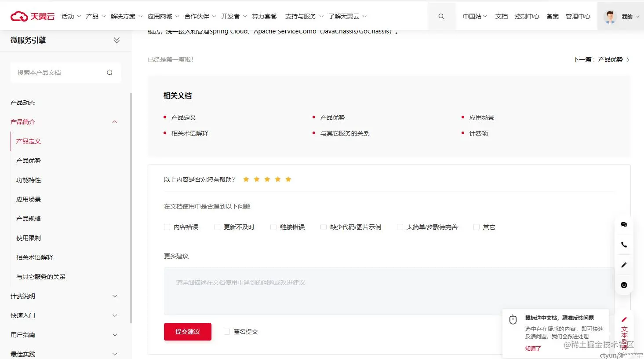Check the 缺少代码/图片示例 checkbox
This screenshot has width=644, height=359.
[x=324, y=227]
